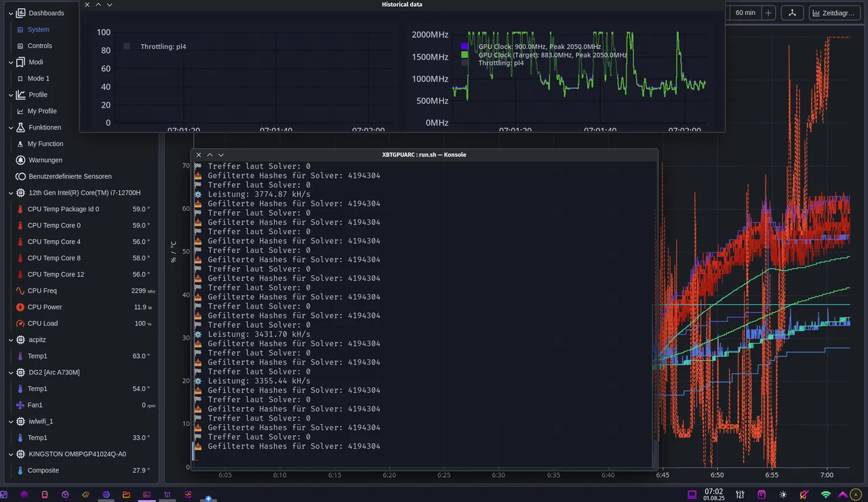Viewport: 868px width, 502px height.
Task: Open the Zeitdiagramm chart type button
Action: [x=835, y=13]
